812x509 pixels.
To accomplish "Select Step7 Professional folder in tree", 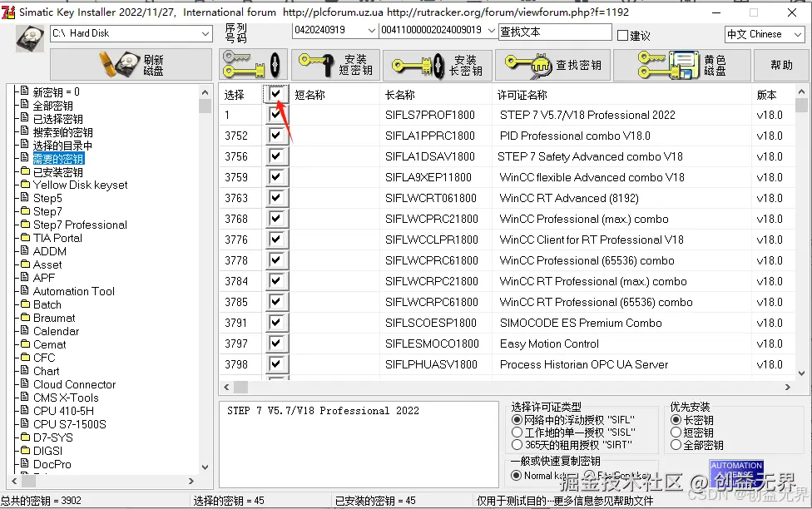I will point(80,225).
